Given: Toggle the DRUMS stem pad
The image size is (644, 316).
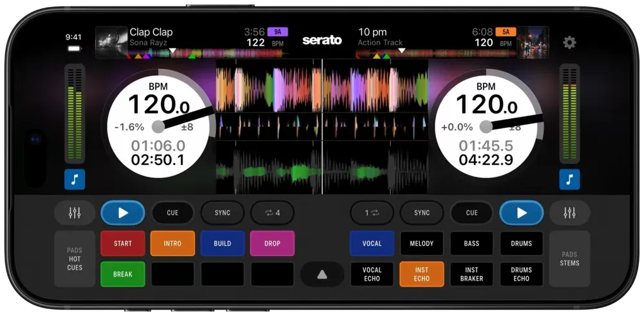Looking at the screenshot, I should click(522, 243).
